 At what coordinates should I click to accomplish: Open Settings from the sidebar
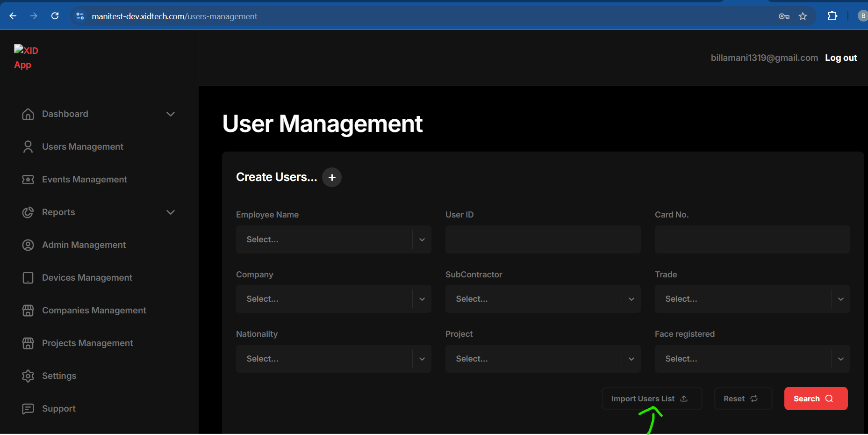[59, 376]
